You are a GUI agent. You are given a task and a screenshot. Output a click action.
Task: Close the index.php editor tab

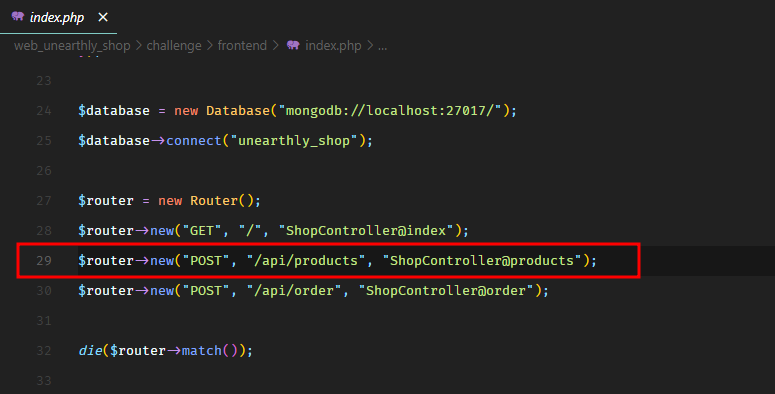pos(103,17)
